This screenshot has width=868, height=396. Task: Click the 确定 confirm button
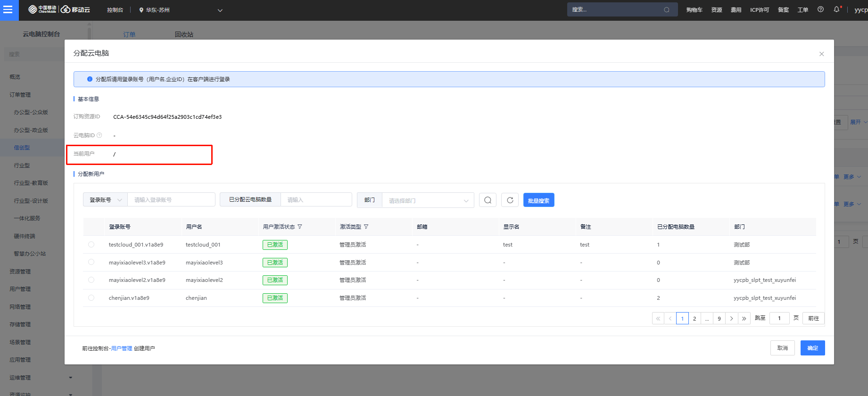812,348
